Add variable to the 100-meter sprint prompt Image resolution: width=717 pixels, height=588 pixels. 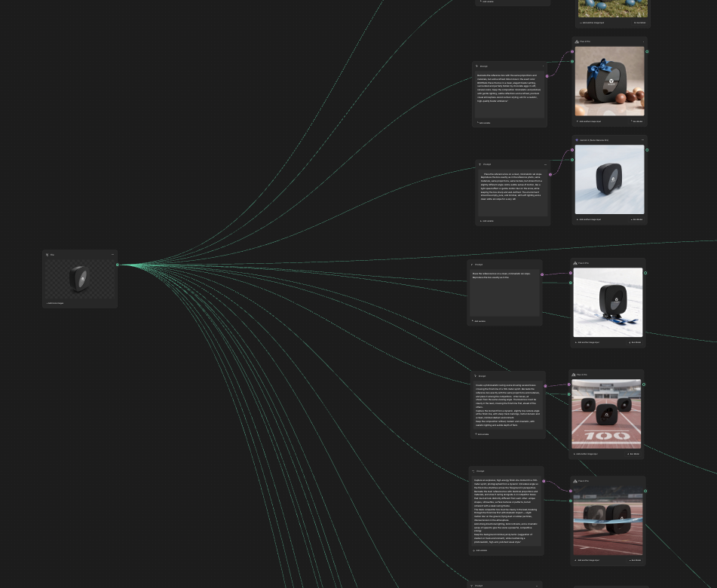[x=482, y=434]
